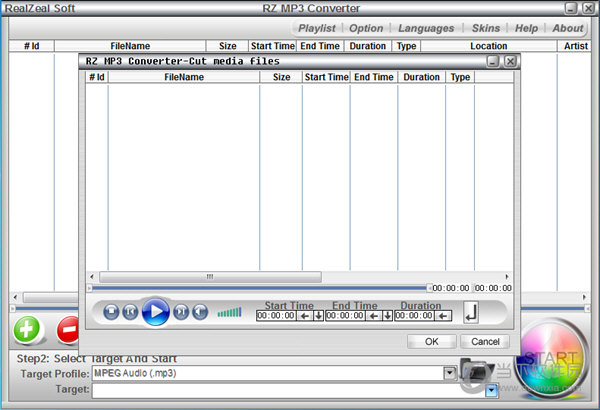Click the return-arrow apply icon

(471, 312)
